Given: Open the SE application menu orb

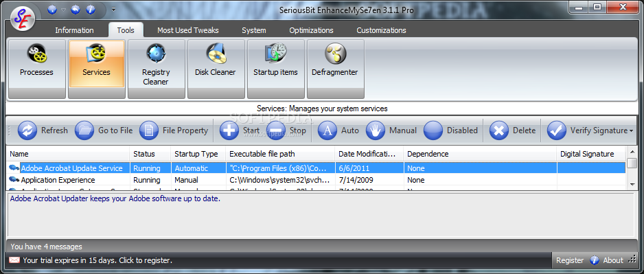Looking at the screenshot, I should (x=23, y=19).
